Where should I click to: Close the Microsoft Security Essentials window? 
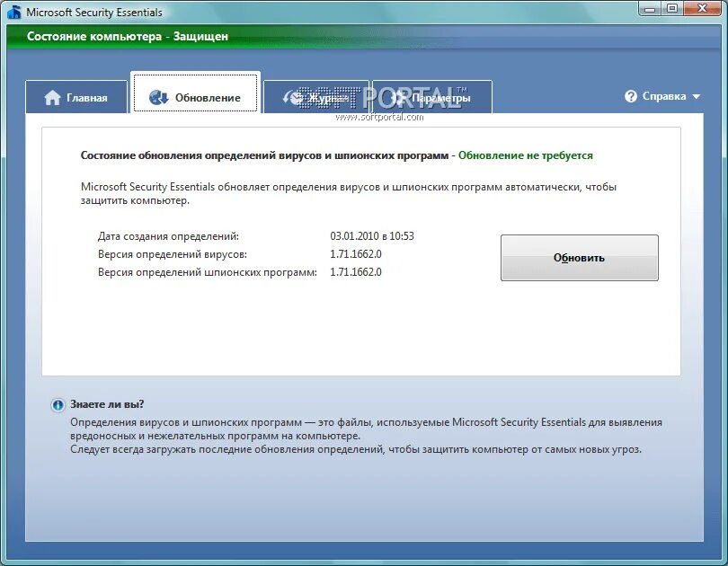pos(702,9)
